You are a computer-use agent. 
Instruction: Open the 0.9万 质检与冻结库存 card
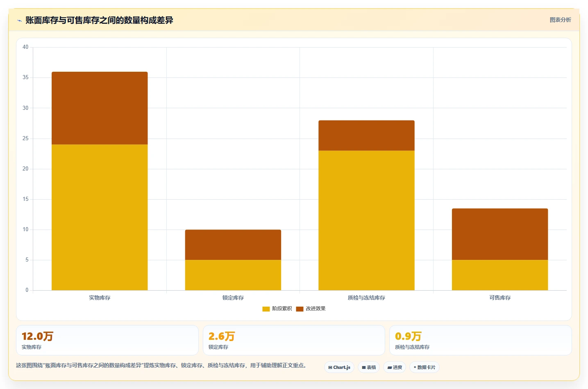click(481, 340)
